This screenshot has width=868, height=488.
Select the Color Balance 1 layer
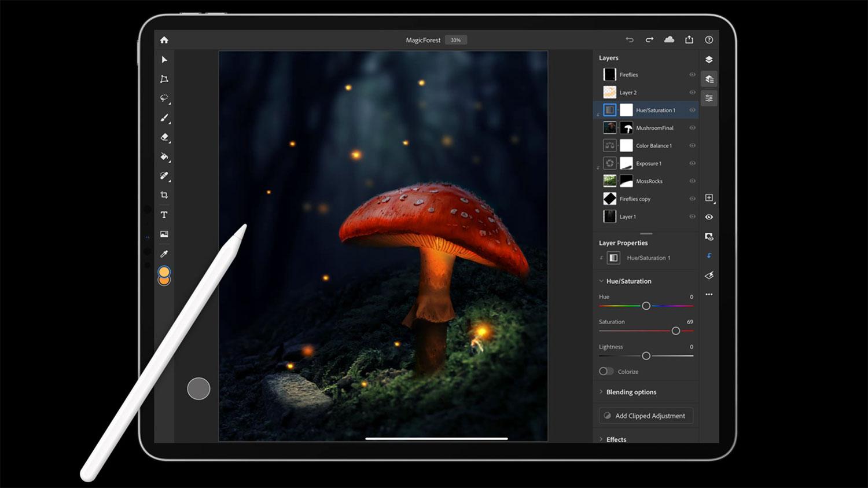click(653, 146)
